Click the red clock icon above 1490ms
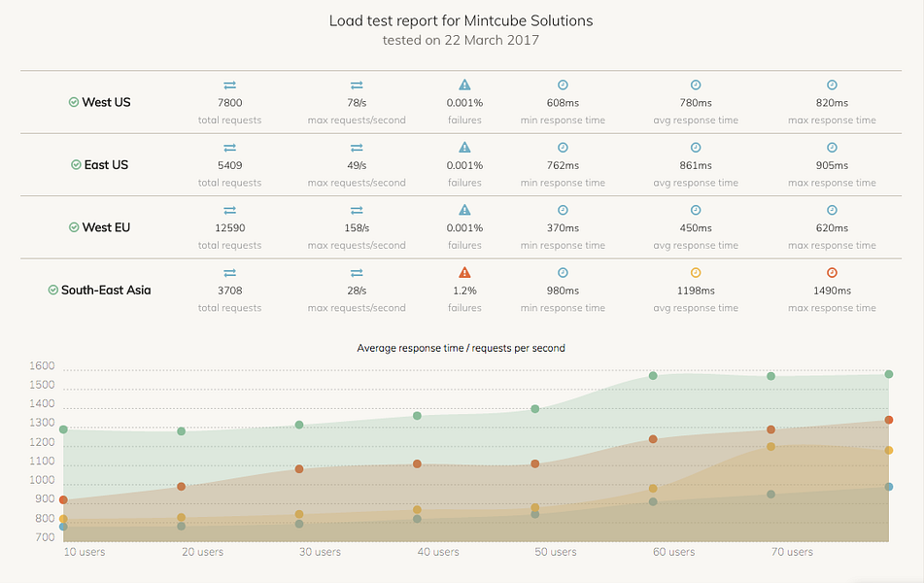The image size is (924, 583). [x=832, y=272]
